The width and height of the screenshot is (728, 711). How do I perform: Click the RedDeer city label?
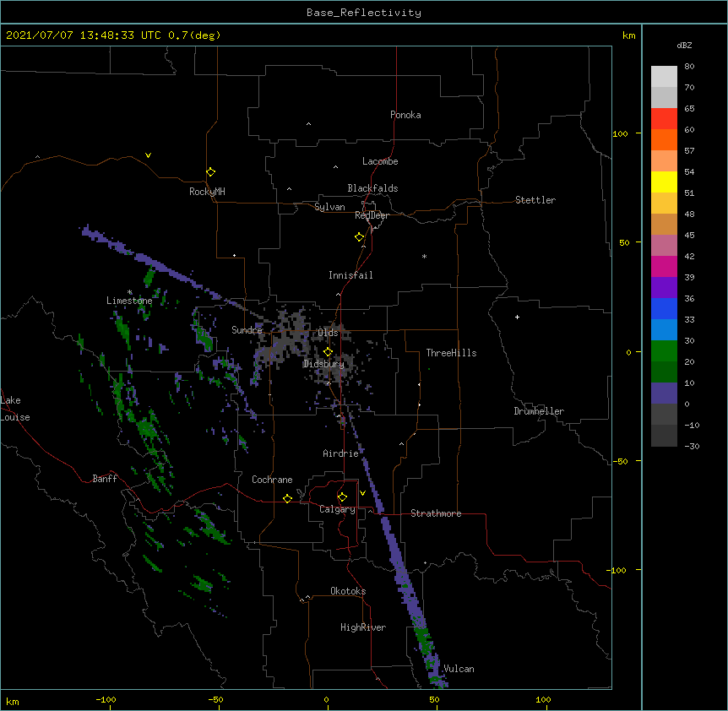pyautogui.click(x=372, y=215)
